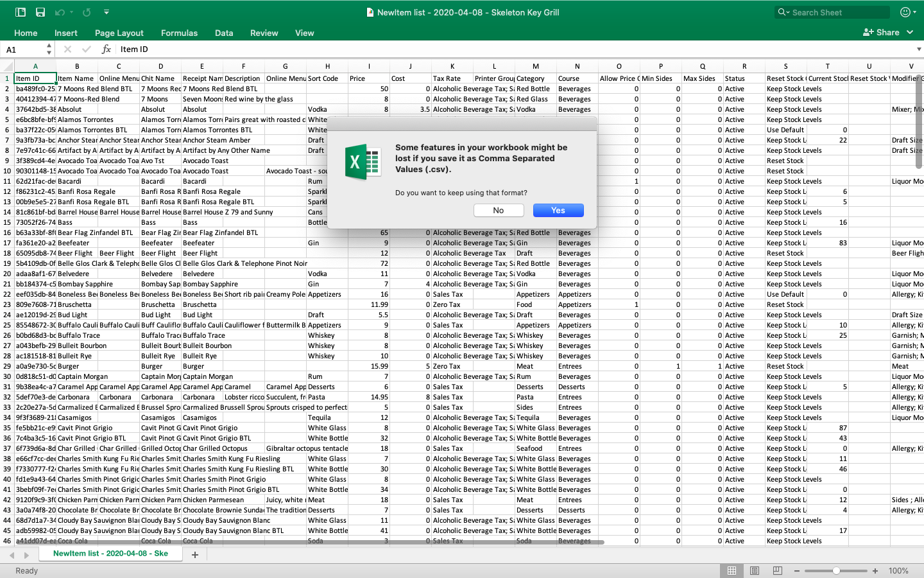Image resolution: width=924 pixels, height=578 pixels.
Task: Click Yes to keep CSV format
Action: coord(558,210)
